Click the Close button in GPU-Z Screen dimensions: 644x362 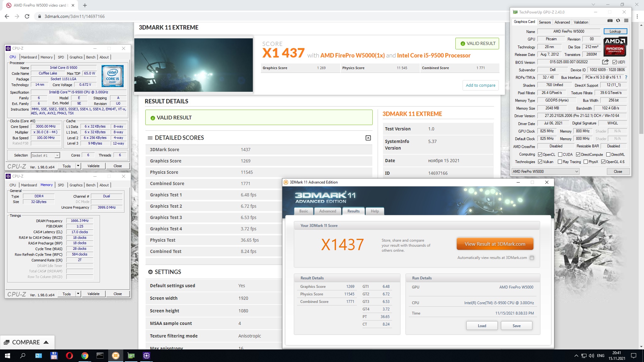618,172
